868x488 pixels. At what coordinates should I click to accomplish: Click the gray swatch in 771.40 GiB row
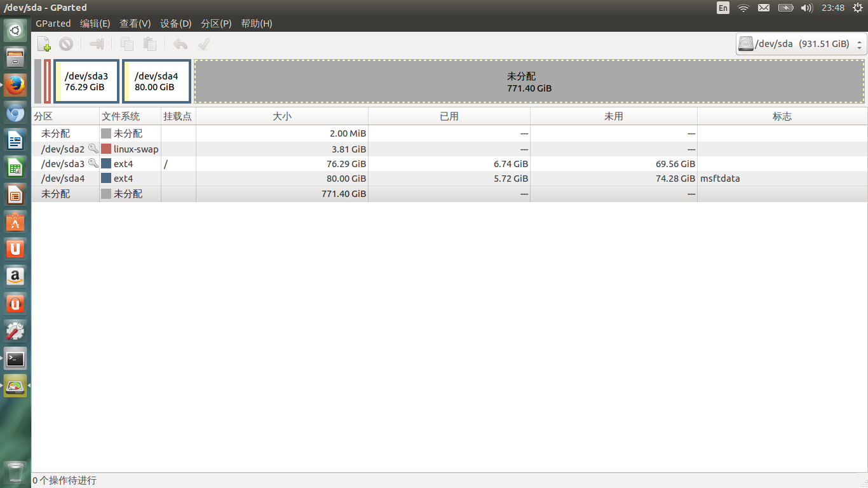click(106, 194)
